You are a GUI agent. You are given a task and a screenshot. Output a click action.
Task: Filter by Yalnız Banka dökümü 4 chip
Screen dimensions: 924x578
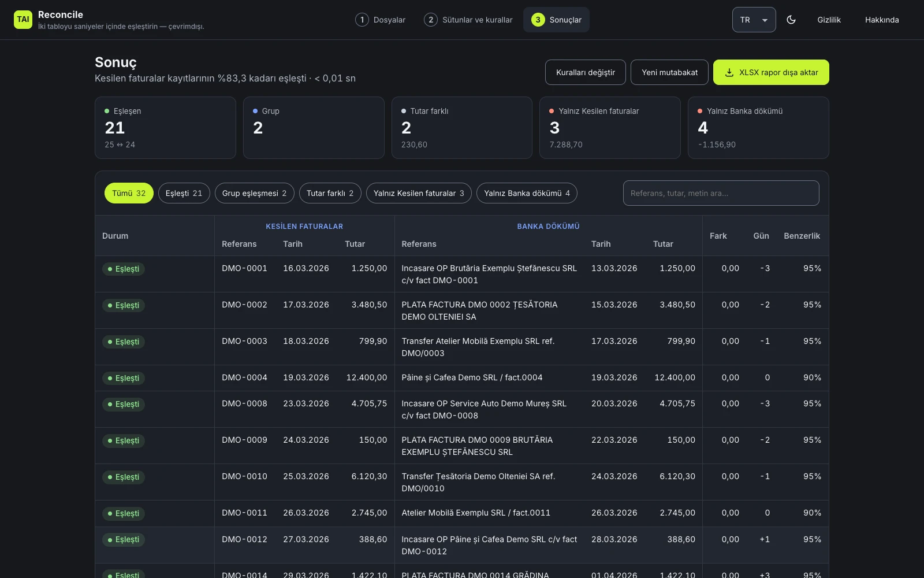[527, 193]
